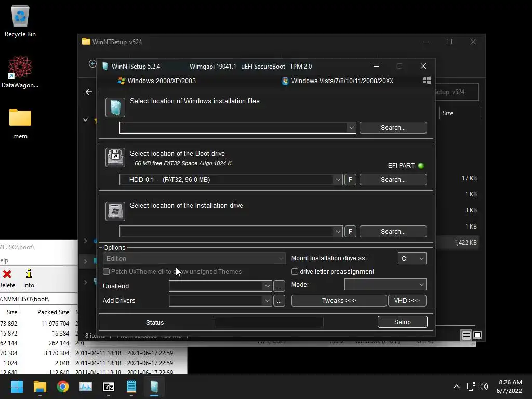Open the Installation drive dropdown

[338, 231]
